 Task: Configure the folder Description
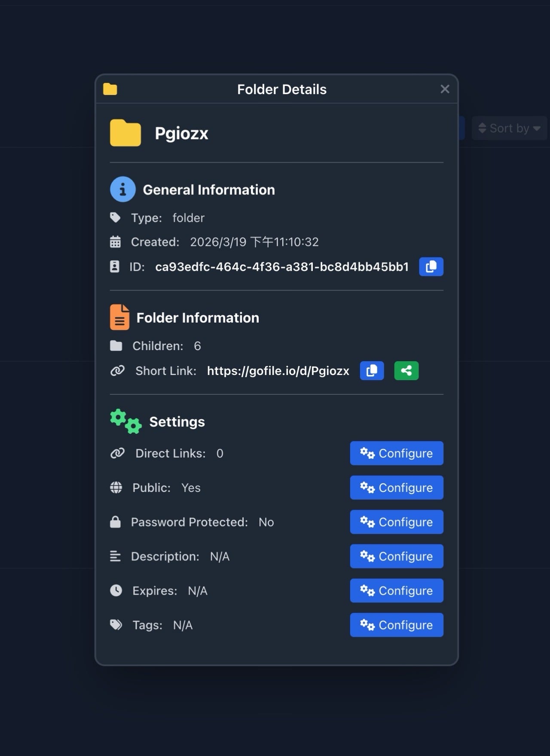(396, 556)
